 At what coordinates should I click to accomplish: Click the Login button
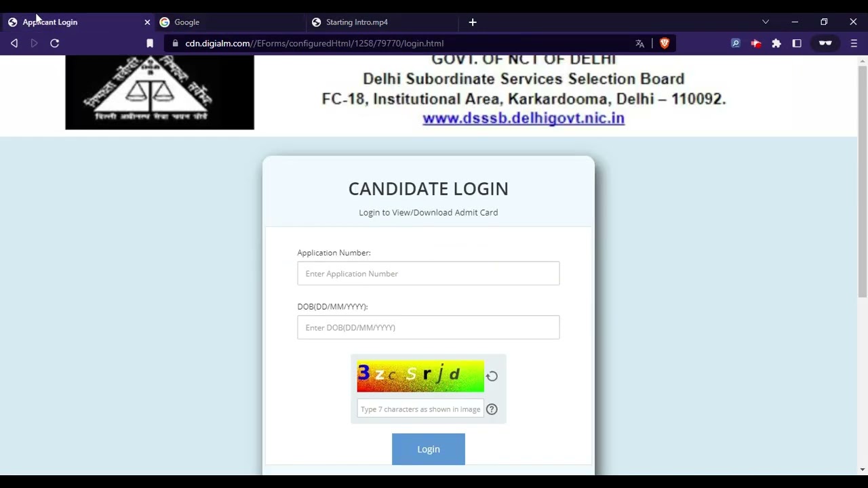(x=429, y=449)
